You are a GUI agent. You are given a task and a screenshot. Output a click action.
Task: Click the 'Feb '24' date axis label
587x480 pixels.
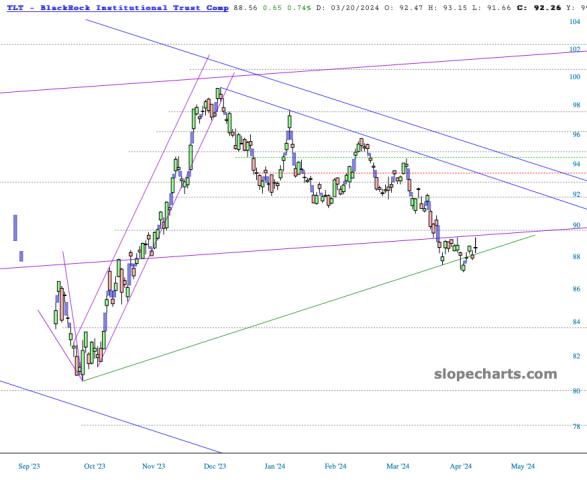tap(335, 466)
